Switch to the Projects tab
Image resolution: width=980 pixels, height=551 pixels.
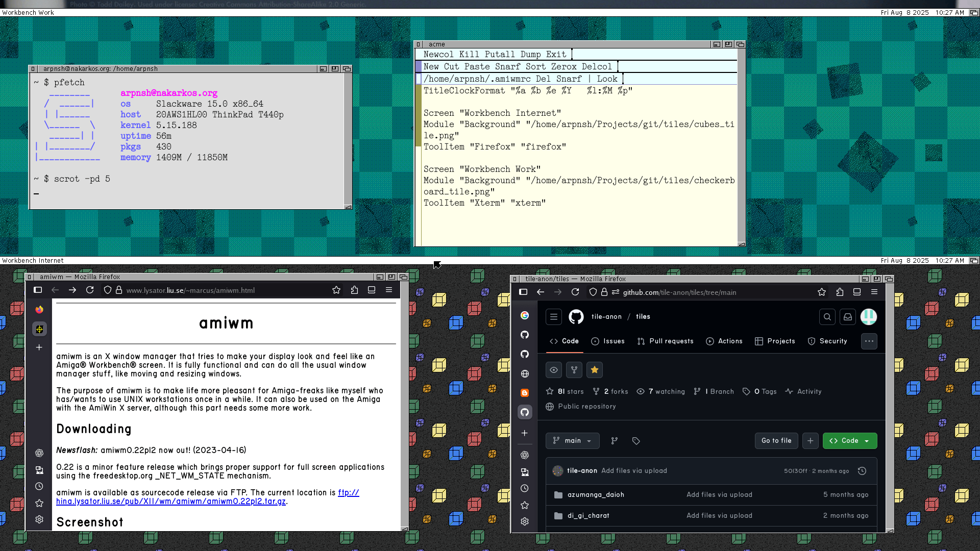click(775, 341)
